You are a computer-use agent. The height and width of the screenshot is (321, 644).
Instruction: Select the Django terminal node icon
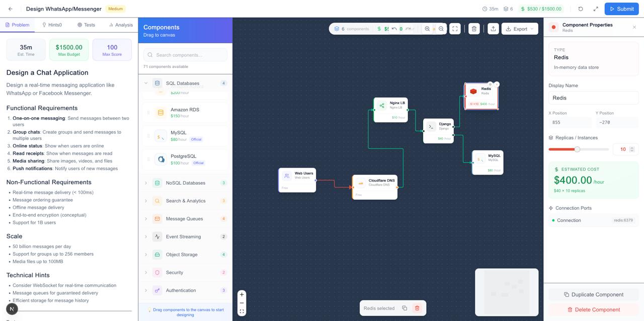point(431,127)
